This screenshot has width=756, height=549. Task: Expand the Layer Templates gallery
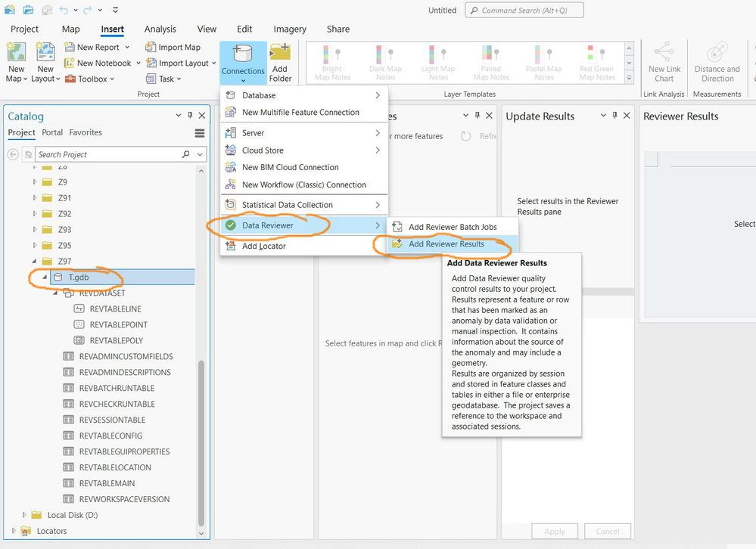(x=629, y=78)
